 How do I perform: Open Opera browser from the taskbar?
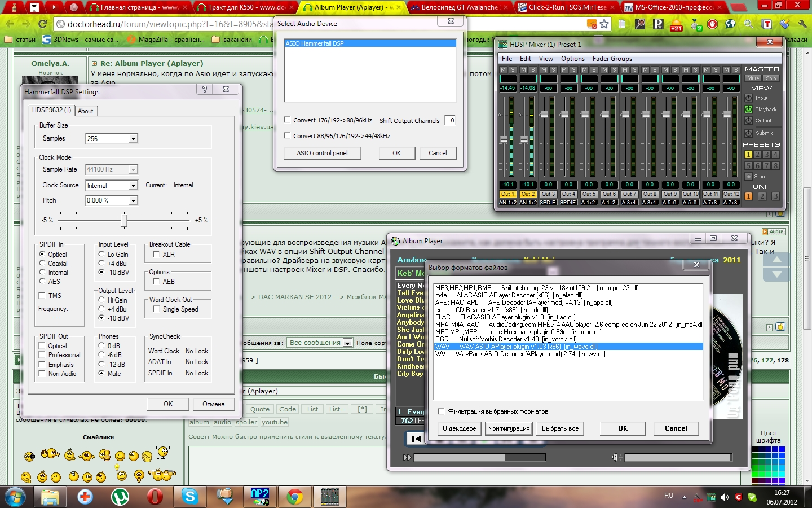point(155,497)
